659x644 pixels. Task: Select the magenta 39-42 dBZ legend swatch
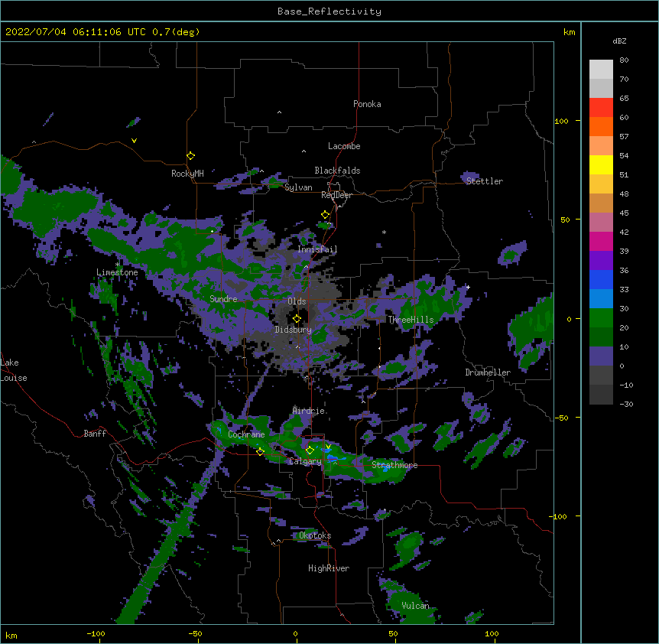click(601, 241)
